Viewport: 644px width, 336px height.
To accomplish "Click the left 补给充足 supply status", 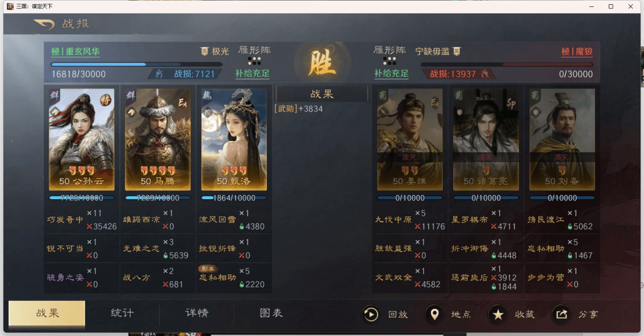I will click(252, 74).
